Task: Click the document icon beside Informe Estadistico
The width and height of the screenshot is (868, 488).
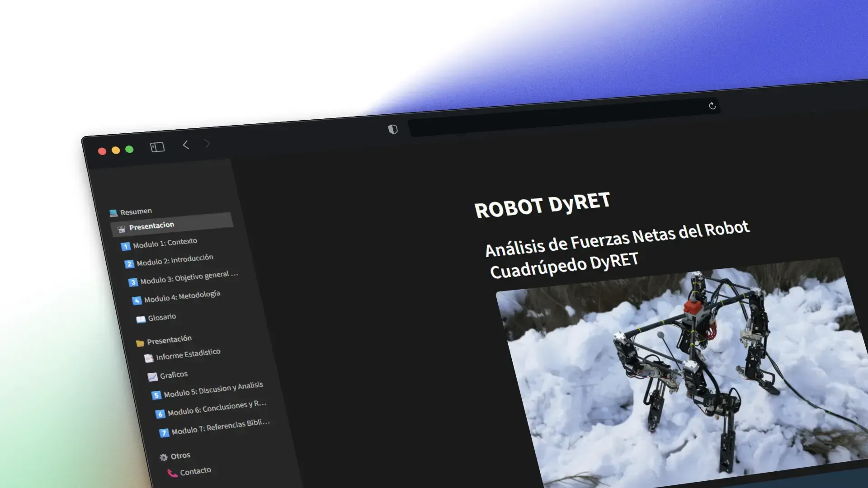Action: click(x=149, y=357)
